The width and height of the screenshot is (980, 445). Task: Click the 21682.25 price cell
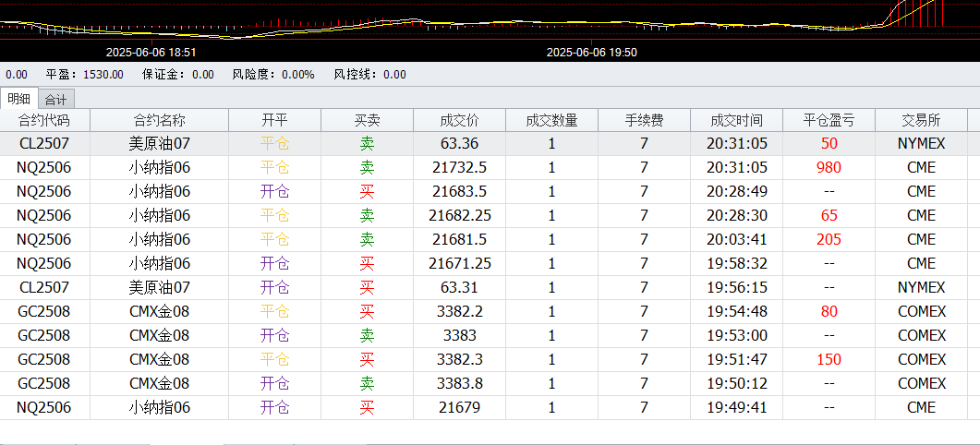coord(459,216)
